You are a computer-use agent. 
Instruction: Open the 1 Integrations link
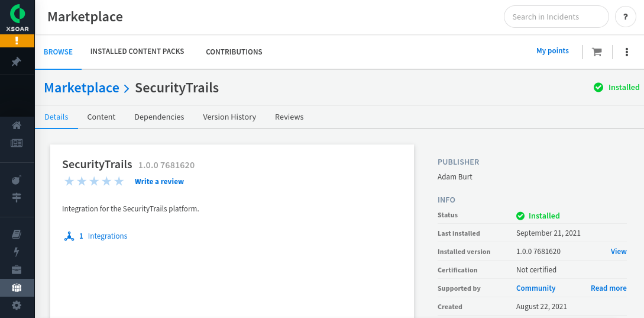point(103,236)
